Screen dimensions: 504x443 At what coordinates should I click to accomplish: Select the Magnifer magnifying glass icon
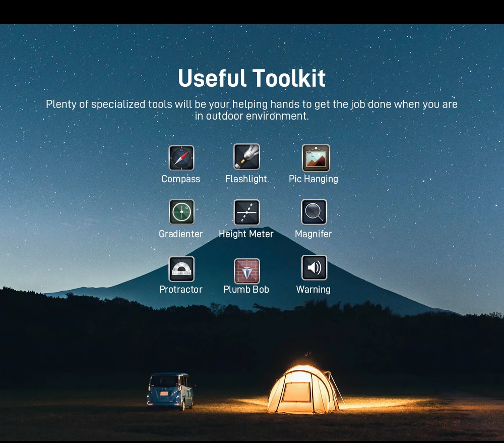click(313, 212)
